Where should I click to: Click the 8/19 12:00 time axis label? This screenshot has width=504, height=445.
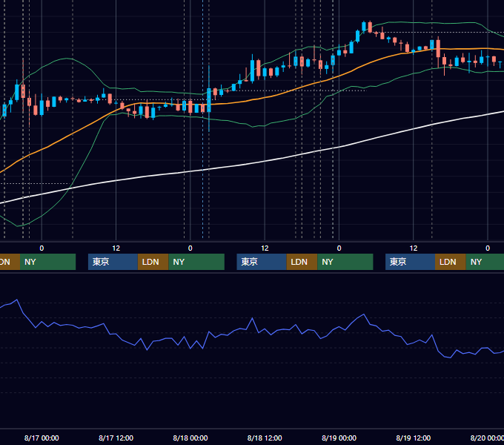(414, 438)
